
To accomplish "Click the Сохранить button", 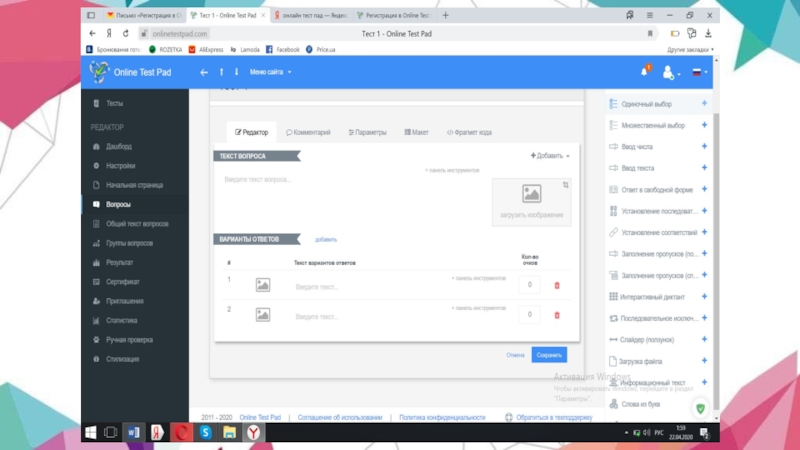I will pos(549,355).
